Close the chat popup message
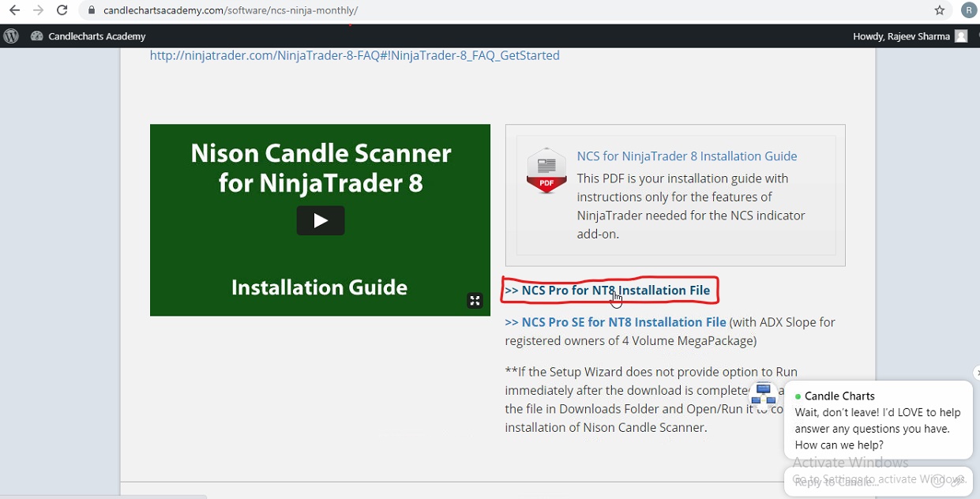The width and height of the screenshot is (980, 499). (977, 373)
